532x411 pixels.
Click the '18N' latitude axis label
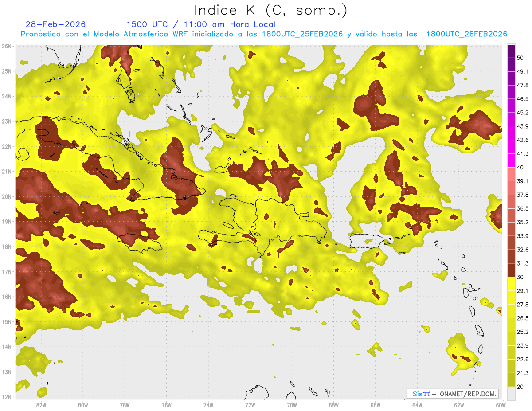click(x=7, y=247)
